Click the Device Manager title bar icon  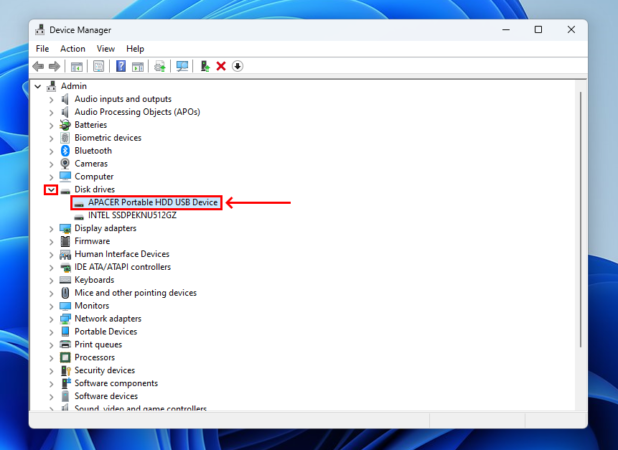(x=40, y=30)
